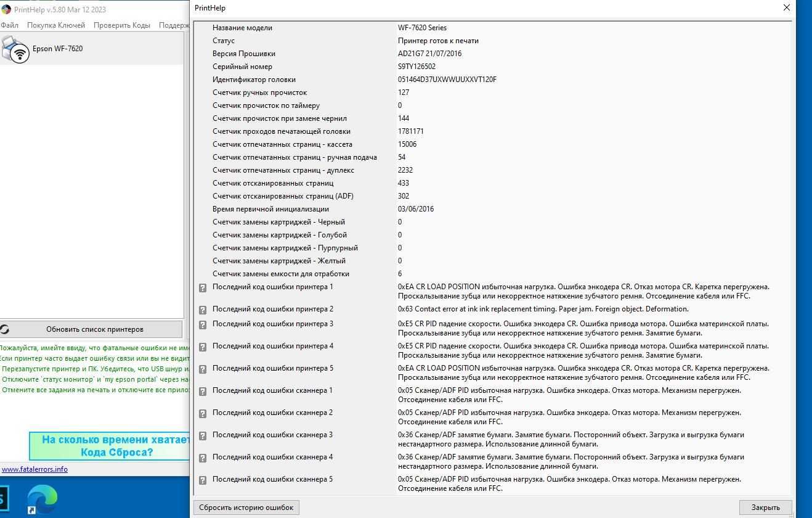The width and height of the screenshot is (812, 518).
Task: Click help icon beside scanner error code 5
Action: [202, 480]
